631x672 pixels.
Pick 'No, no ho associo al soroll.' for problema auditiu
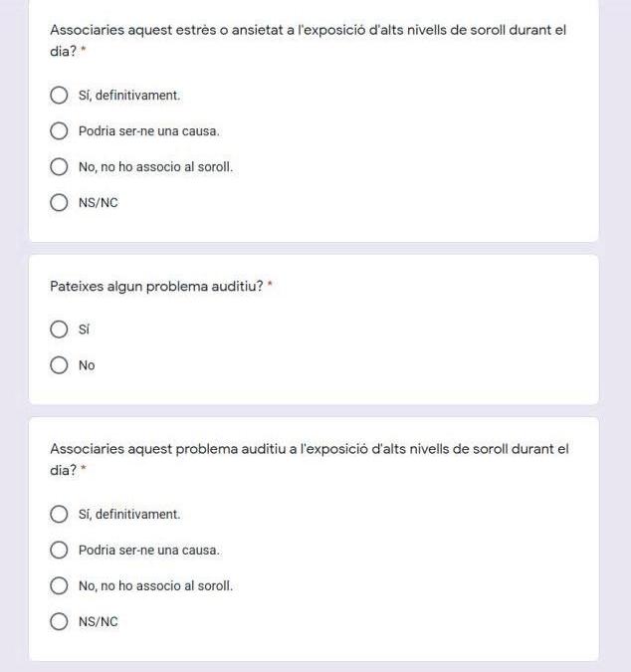59,586
